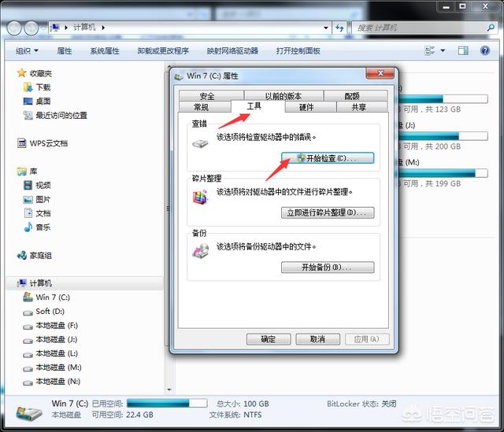Switch to the 安全 tab in properties dialog
The width and height of the screenshot is (504, 432).
pos(211,96)
